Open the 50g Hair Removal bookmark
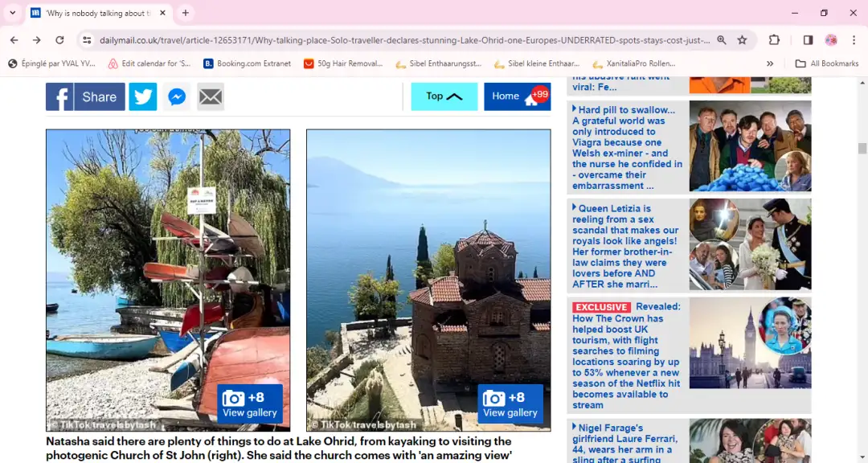 tap(343, 64)
